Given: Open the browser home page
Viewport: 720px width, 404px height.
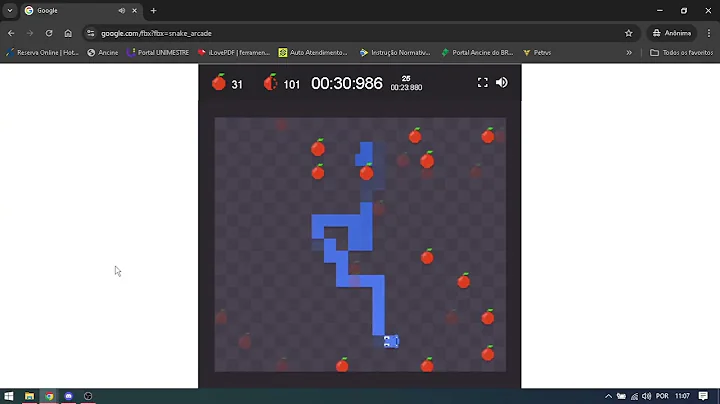Looking at the screenshot, I should 68,33.
